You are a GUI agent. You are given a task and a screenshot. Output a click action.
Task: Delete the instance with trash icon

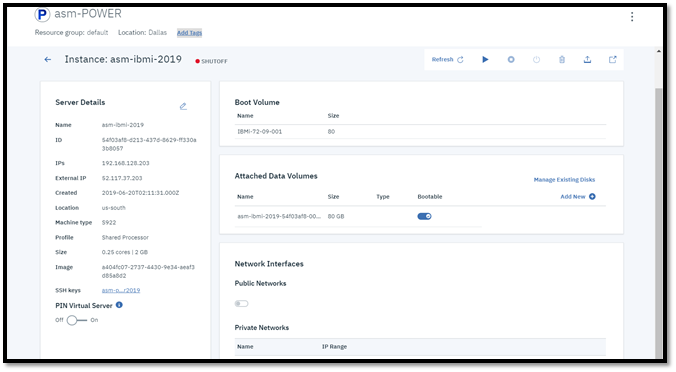tap(562, 59)
